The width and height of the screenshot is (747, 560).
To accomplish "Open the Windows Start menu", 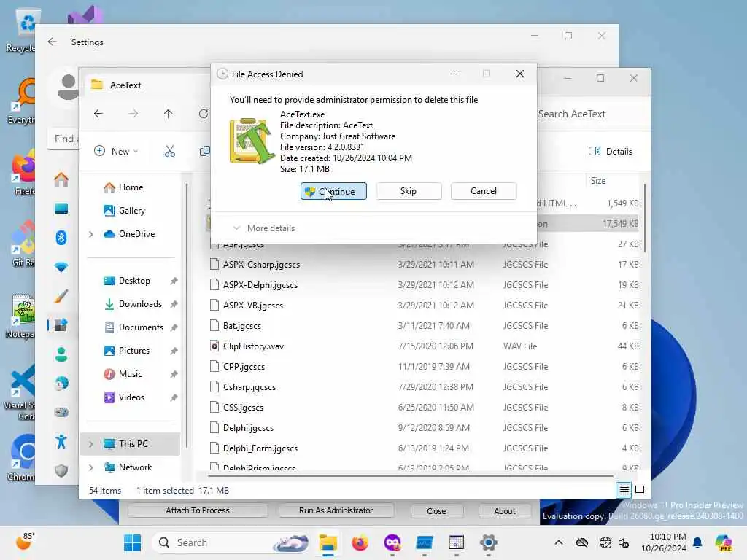I will click(x=132, y=542).
